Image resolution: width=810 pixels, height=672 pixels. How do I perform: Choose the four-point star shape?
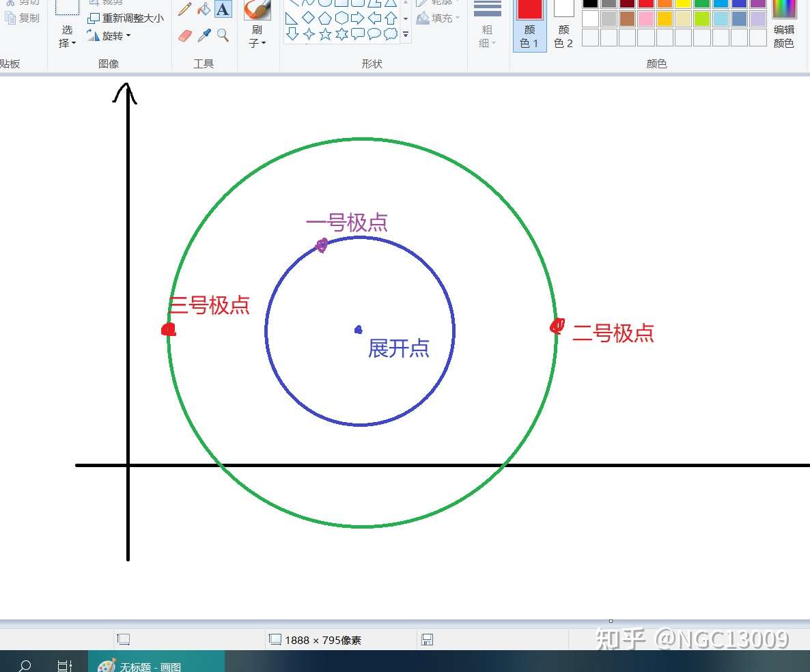coord(309,34)
